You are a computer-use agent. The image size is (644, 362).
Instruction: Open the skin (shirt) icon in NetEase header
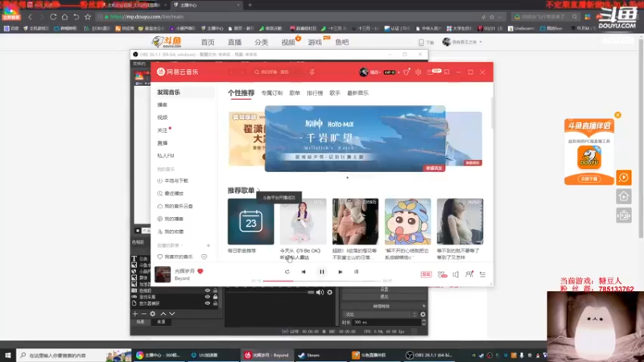coord(407,72)
